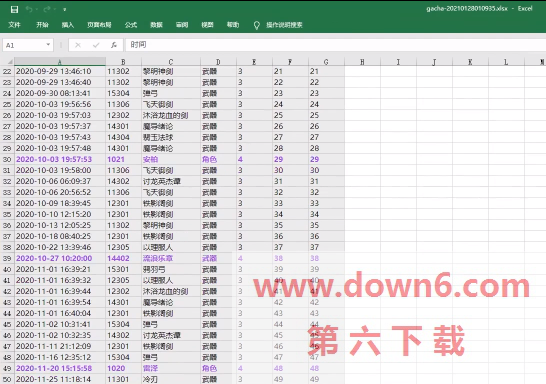Click the formula bar showing 时间
Screen dimensions: 546x384
tap(335, 45)
